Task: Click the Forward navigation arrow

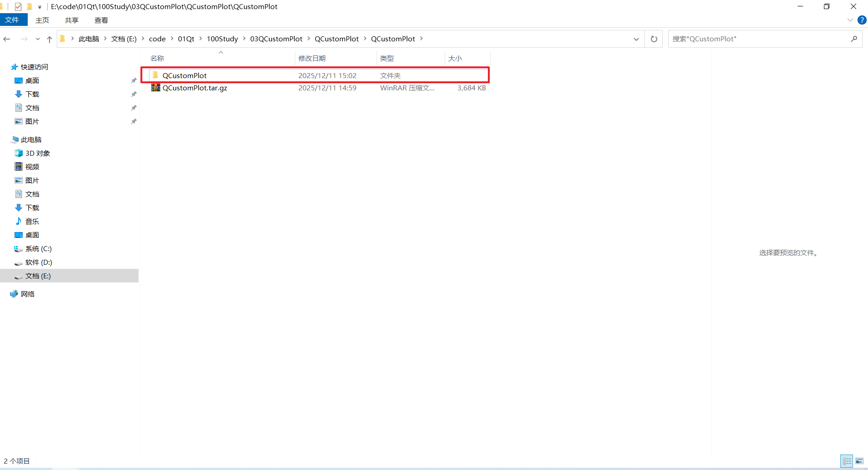Action: 24,39
